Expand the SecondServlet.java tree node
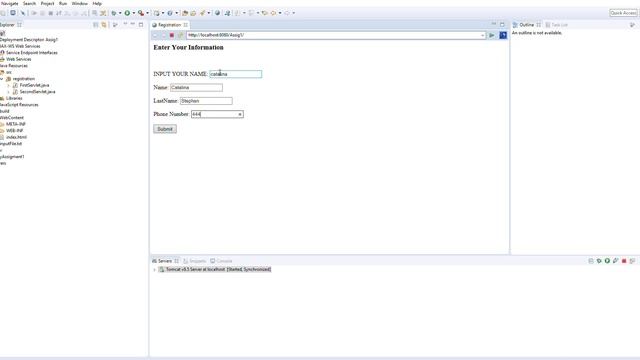 tap(9, 92)
